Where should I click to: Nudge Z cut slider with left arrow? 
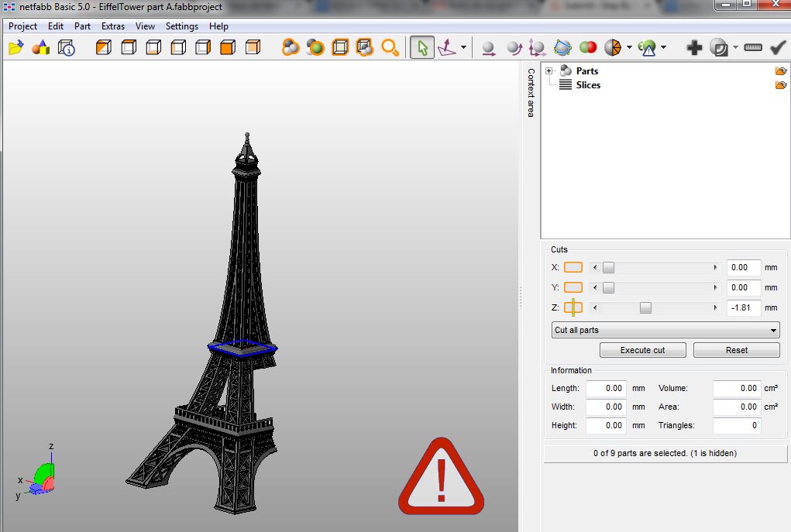(x=595, y=307)
